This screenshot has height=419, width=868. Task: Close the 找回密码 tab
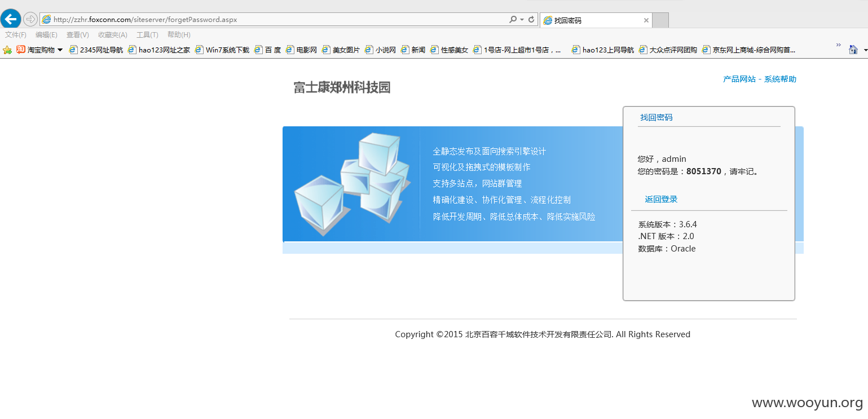click(646, 20)
